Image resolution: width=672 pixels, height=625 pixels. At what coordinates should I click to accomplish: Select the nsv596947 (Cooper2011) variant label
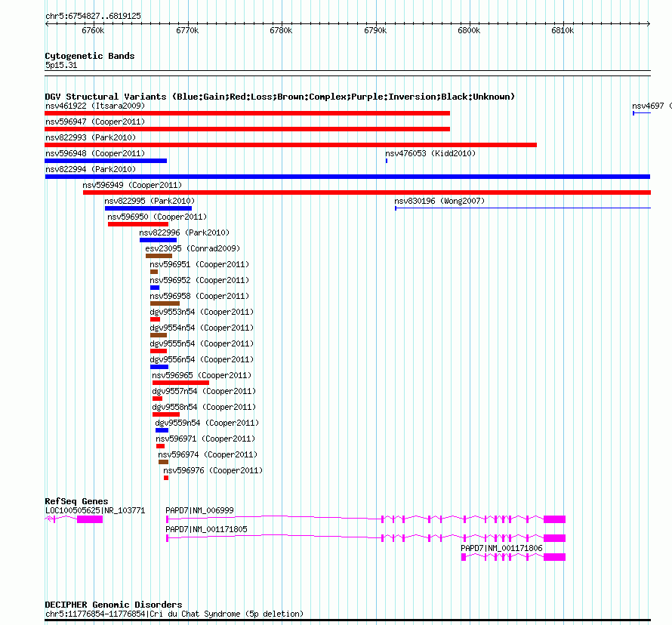(95, 122)
